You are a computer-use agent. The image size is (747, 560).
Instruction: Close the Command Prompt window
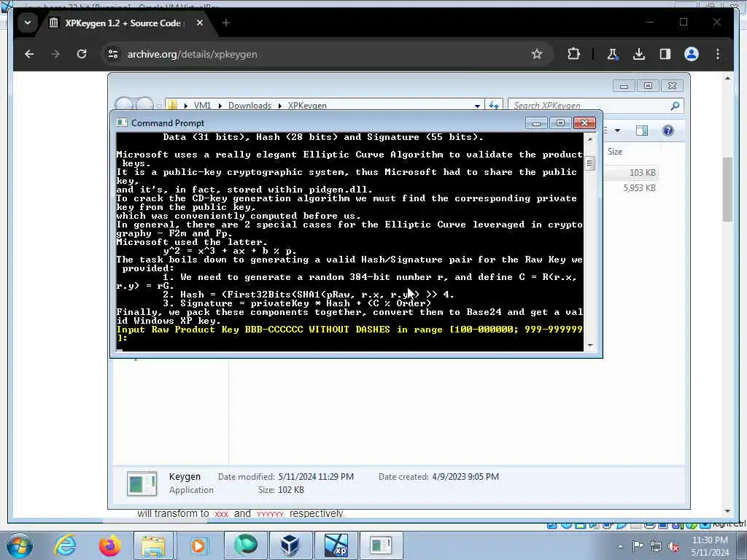(x=584, y=123)
